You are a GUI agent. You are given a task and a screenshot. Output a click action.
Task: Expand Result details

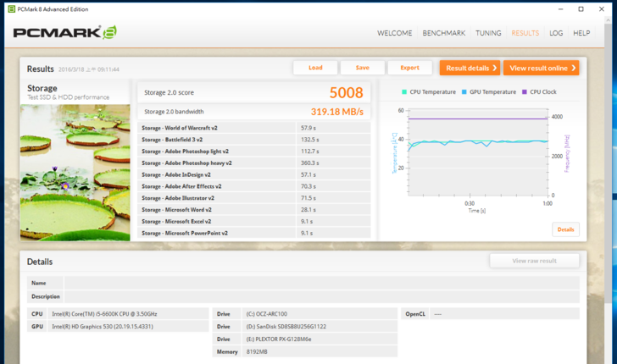click(470, 68)
